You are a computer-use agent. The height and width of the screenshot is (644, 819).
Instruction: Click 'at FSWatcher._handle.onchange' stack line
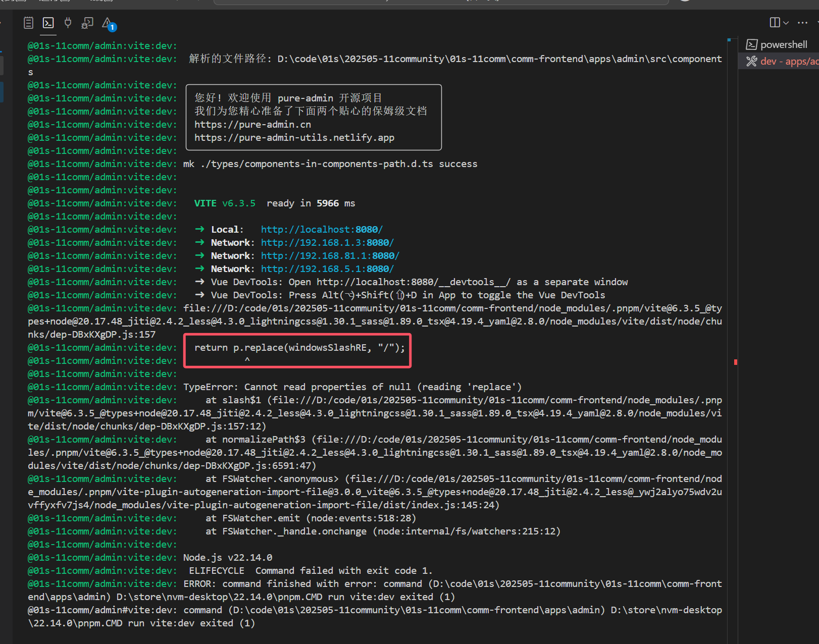[x=383, y=531]
